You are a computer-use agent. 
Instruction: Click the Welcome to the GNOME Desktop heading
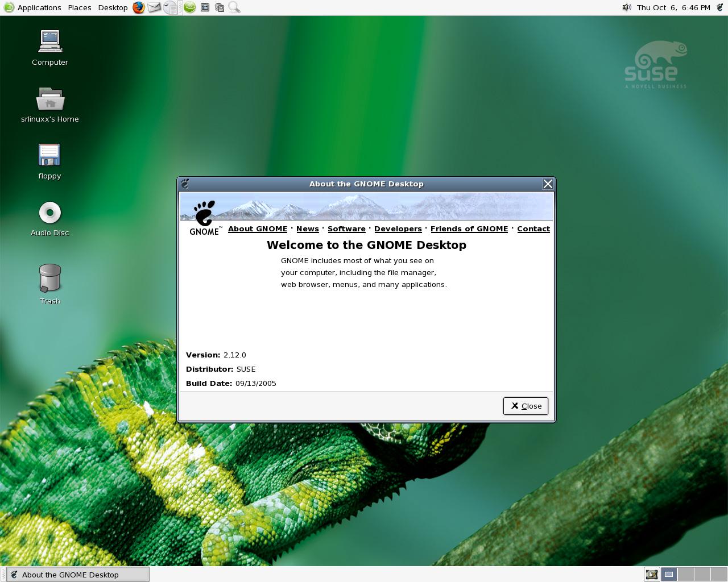[x=366, y=245]
